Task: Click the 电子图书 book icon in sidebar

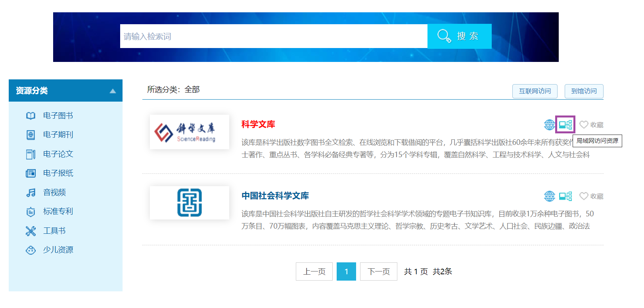Action: 31,116
